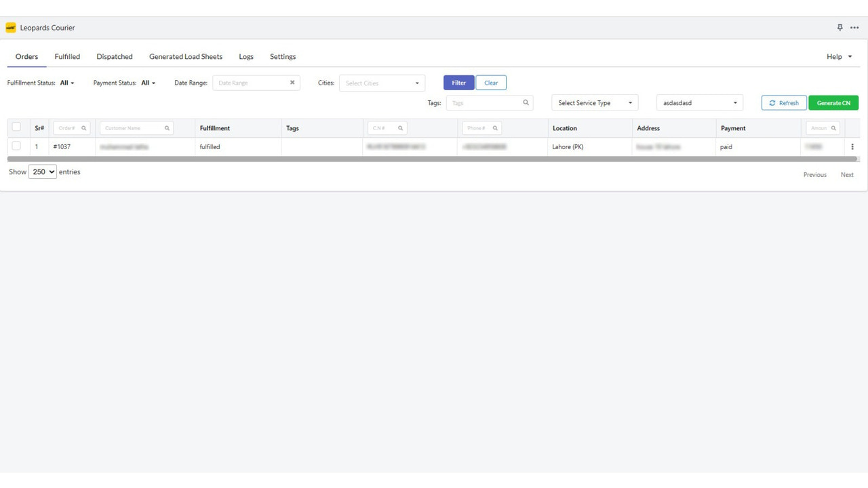Image resolution: width=868 pixels, height=488 pixels.
Task: Check the select-all orders checkbox
Action: (x=16, y=127)
